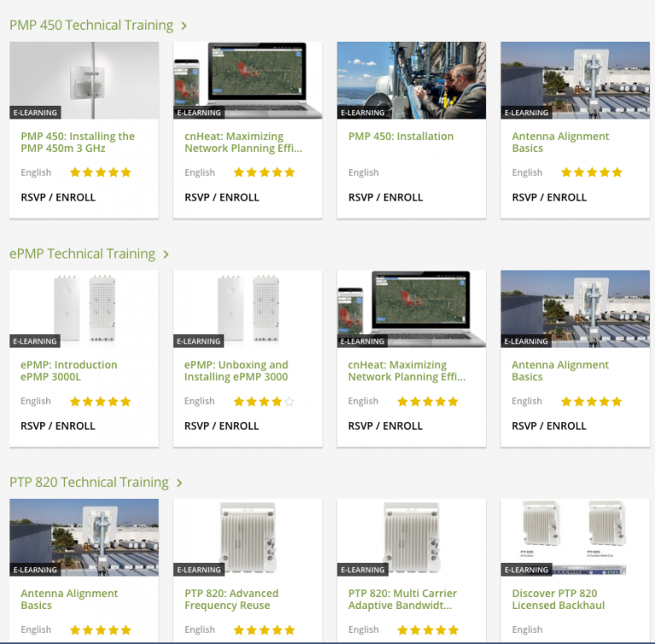The image size is (655, 644).
Task: Click the English label on the Discover PTP 820 card
Action: click(x=527, y=629)
